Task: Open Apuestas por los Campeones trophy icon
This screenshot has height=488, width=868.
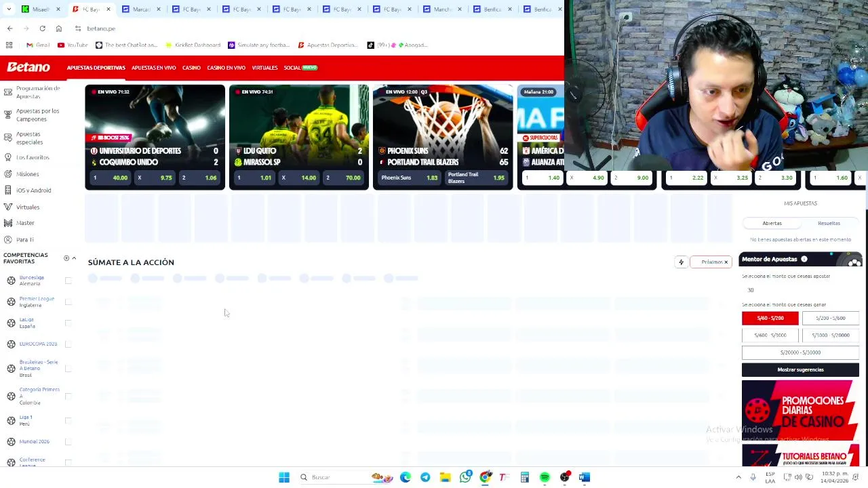Action: pyautogui.click(x=8, y=115)
